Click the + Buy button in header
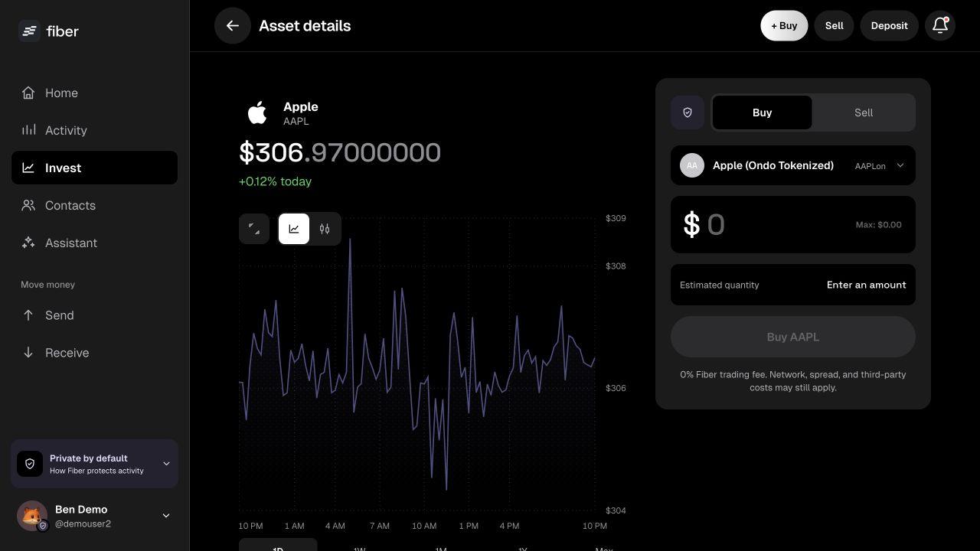The width and height of the screenshot is (980, 551). [x=784, y=26]
